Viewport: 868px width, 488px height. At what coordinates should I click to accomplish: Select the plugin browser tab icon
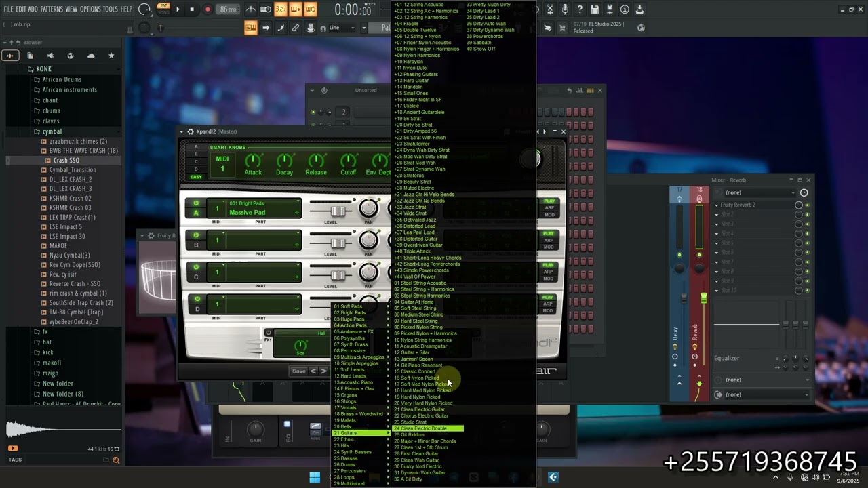(50, 56)
